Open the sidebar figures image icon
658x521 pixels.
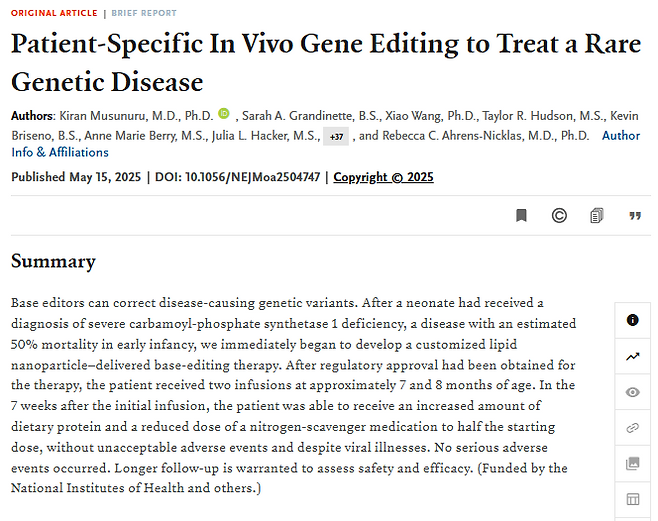click(632, 464)
